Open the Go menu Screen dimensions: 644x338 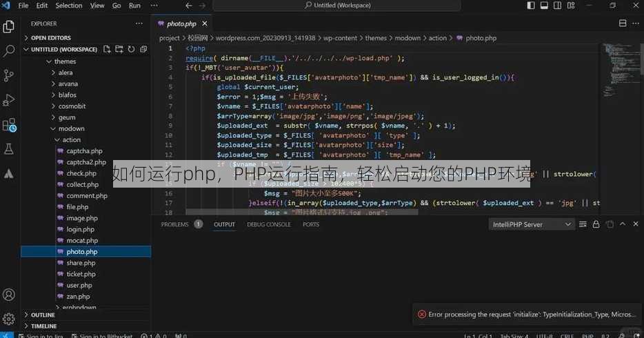coord(117,6)
